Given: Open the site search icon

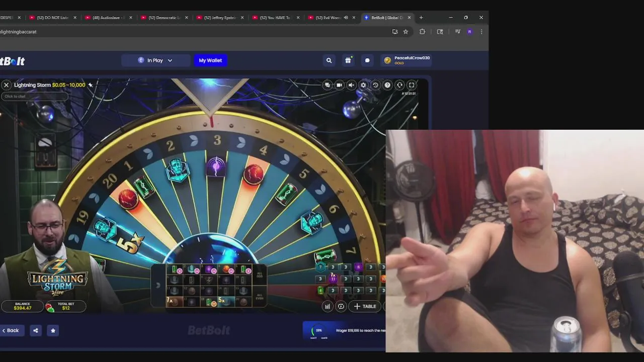Looking at the screenshot, I should pos(329,60).
